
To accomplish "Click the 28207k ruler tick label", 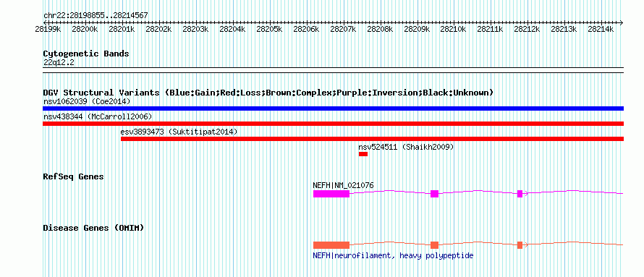I will [x=344, y=29].
